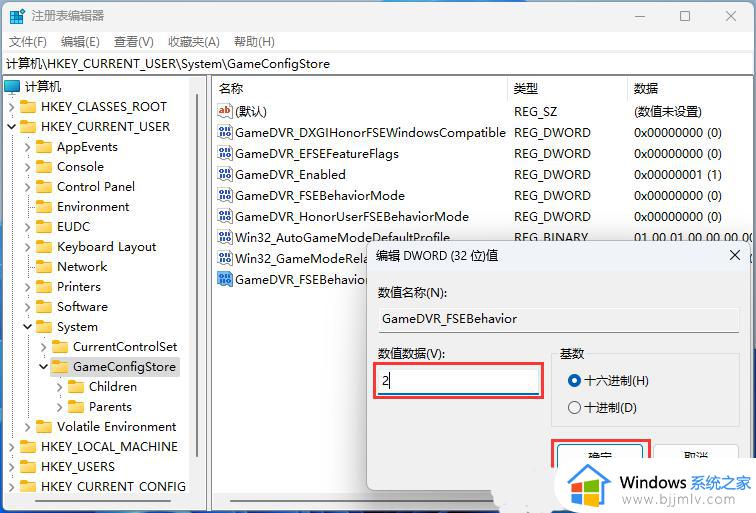Click Win32_AutoGameModeDefaultProfile binary icon
Screen dimensions: 756x513
point(225,237)
